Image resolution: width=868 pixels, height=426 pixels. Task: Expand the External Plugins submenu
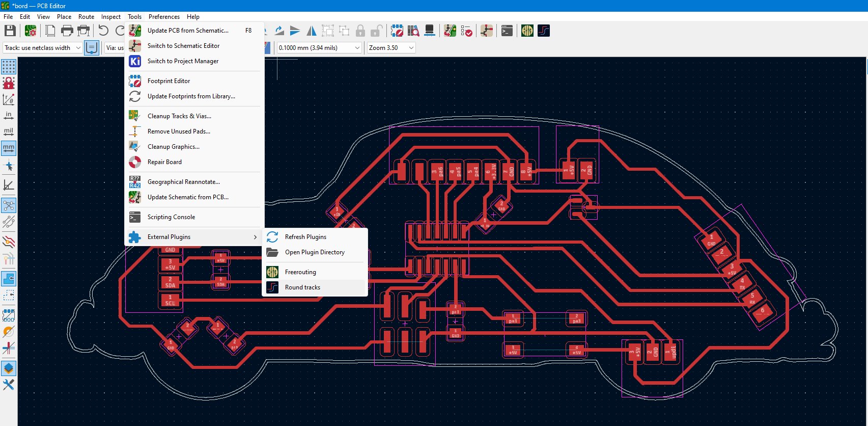[194, 237]
